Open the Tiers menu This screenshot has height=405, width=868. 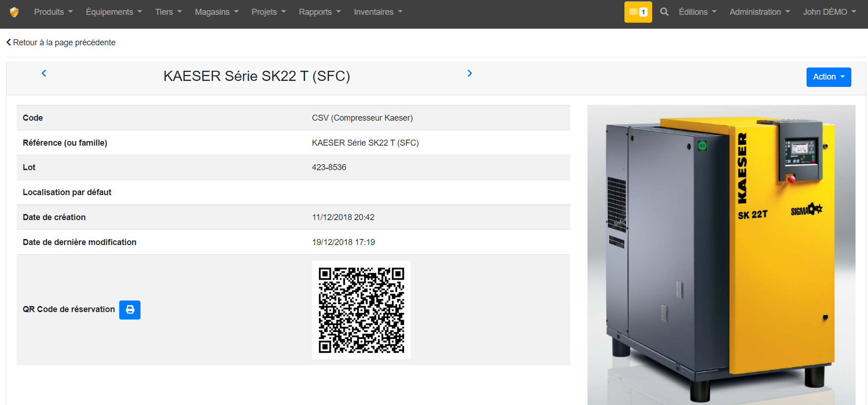point(168,12)
